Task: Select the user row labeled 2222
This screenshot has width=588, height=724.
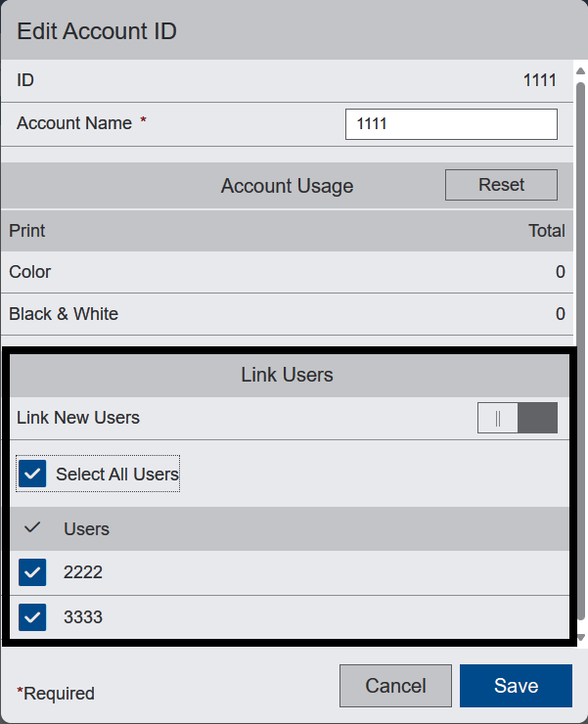Action: [x=290, y=572]
